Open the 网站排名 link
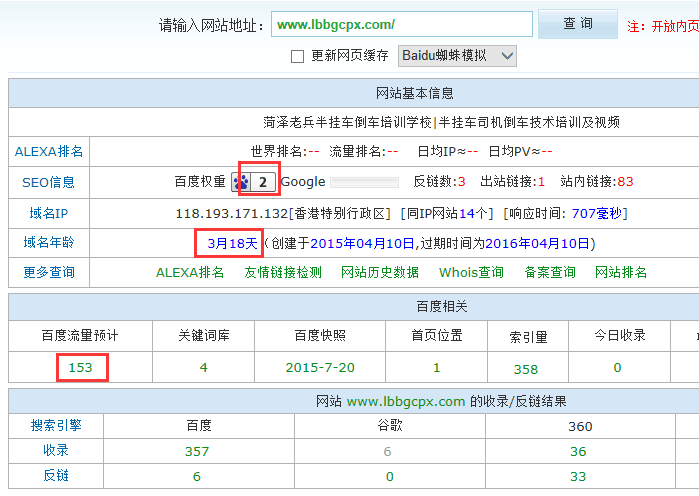Image resolution: width=699 pixels, height=496 pixels. 621,272
